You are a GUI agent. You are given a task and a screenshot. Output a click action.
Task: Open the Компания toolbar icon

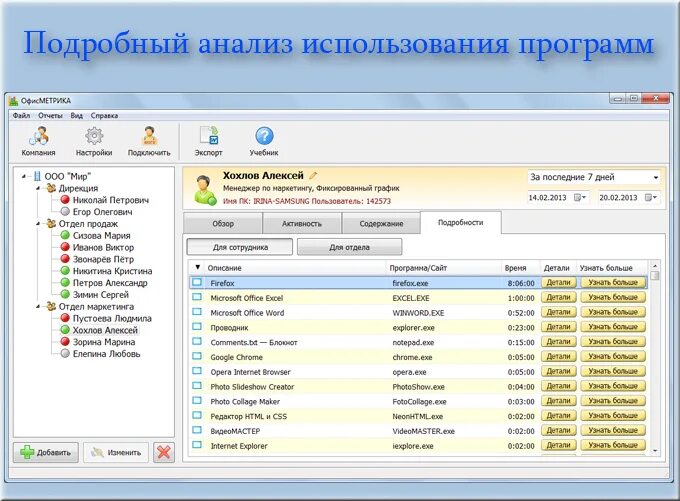coord(39,136)
